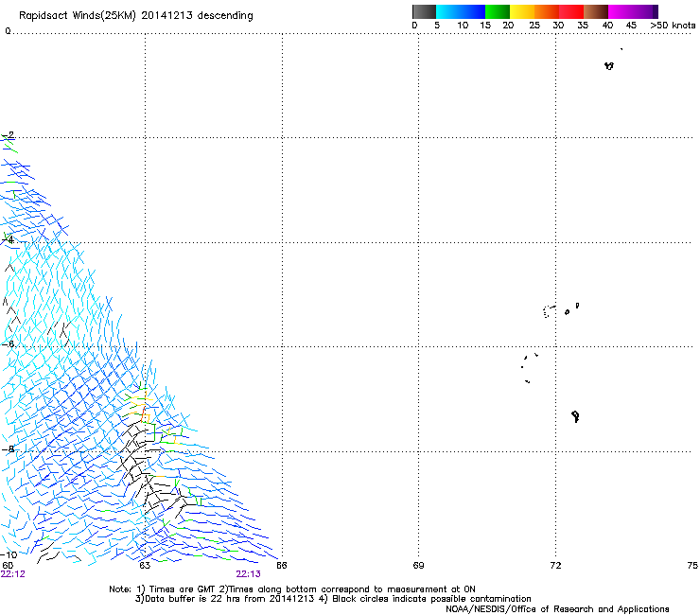
Task: Click longitude label 66 on bottom axis
Action: [x=281, y=566]
